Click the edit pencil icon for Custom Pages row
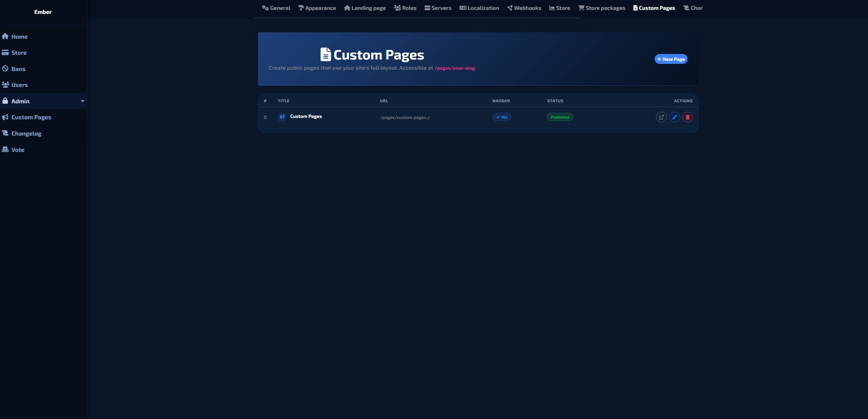Viewport: 868px width, 419px height. [674, 117]
